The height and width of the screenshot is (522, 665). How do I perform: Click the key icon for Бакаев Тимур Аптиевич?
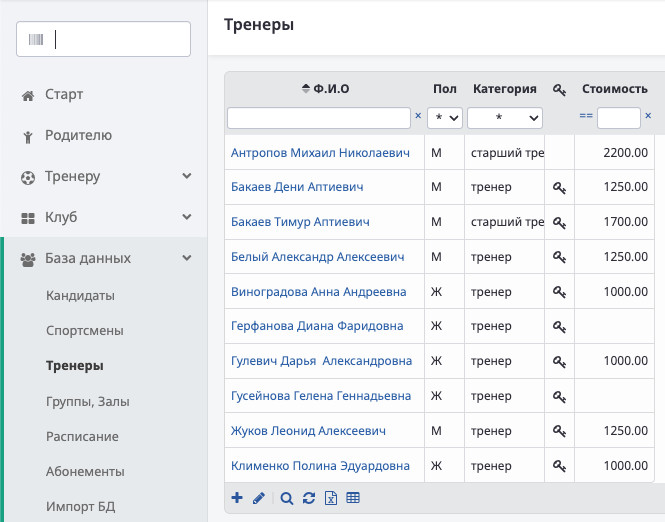click(x=559, y=222)
